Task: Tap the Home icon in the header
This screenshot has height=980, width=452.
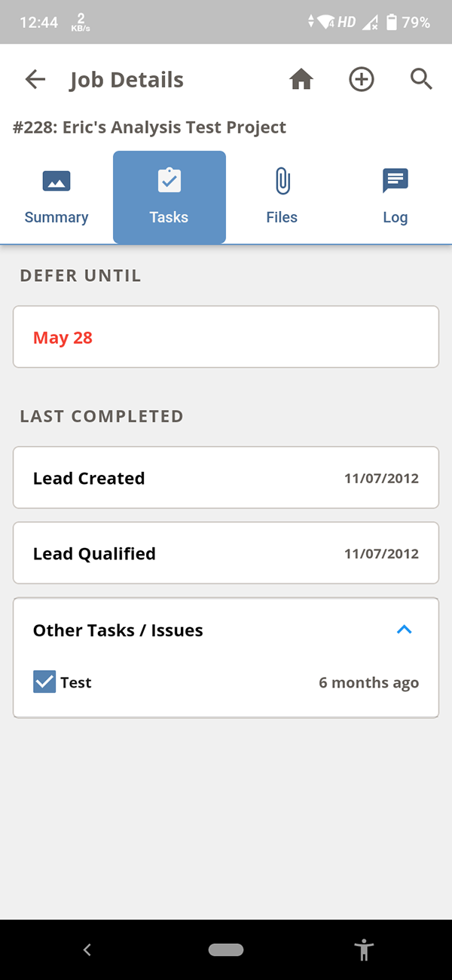Action: 301,79
